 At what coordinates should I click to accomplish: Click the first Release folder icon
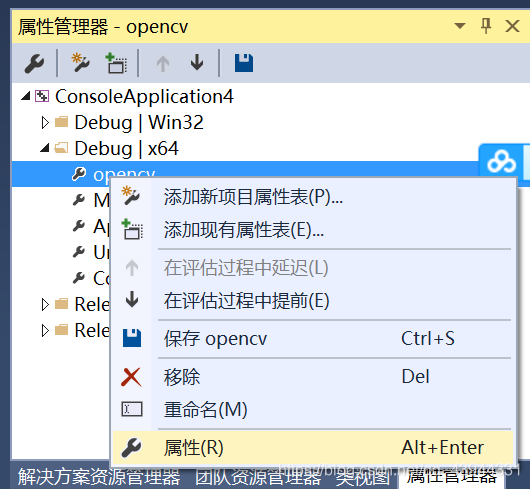click(62, 304)
